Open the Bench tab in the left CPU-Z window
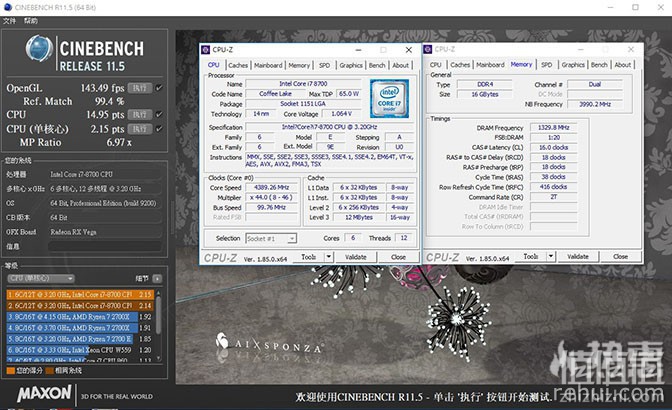The height and width of the screenshot is (410, 672). 377,65
